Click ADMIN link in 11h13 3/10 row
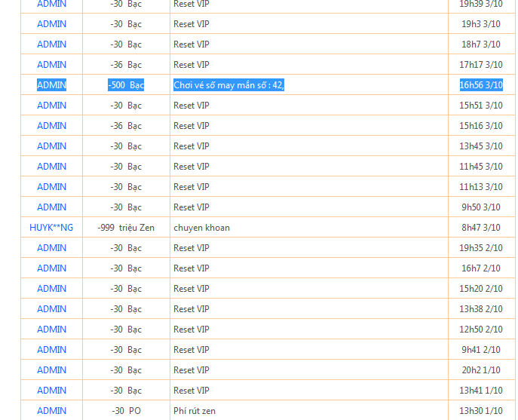518x420 pixels. pos(51,187)
